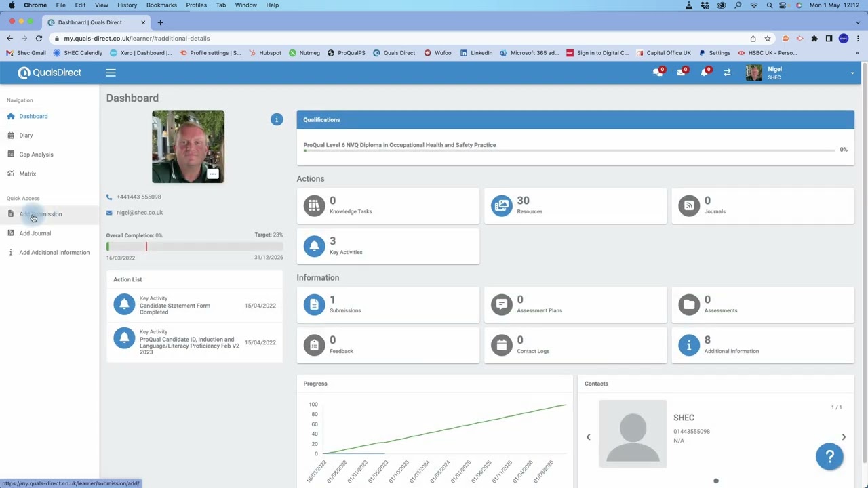Click the photo options button on profile picture
Viewport: 868px width, 488px height.
tap(213, 174)
